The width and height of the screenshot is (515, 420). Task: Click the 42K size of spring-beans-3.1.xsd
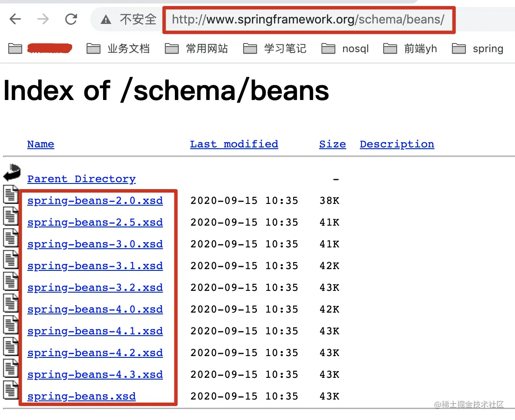click(x=329, y=266)
